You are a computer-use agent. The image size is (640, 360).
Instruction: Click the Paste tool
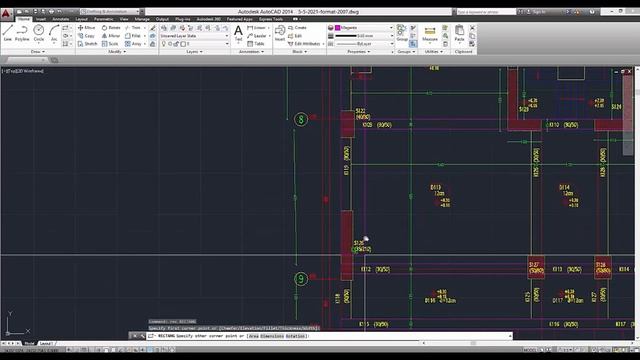[459, 33]
